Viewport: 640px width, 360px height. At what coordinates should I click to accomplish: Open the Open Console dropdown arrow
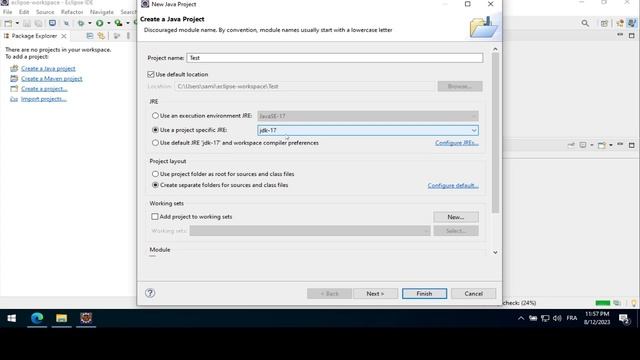coord(611,145)
